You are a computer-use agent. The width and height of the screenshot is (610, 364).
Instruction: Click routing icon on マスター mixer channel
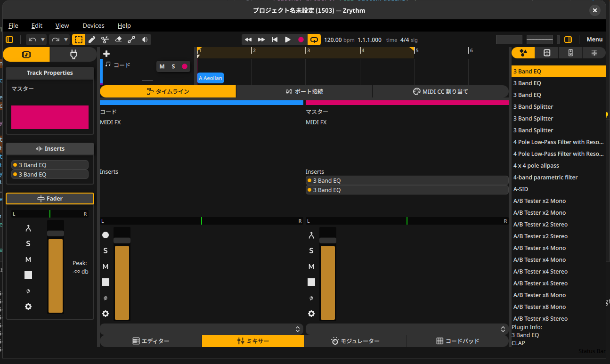[x=311, y=235]
